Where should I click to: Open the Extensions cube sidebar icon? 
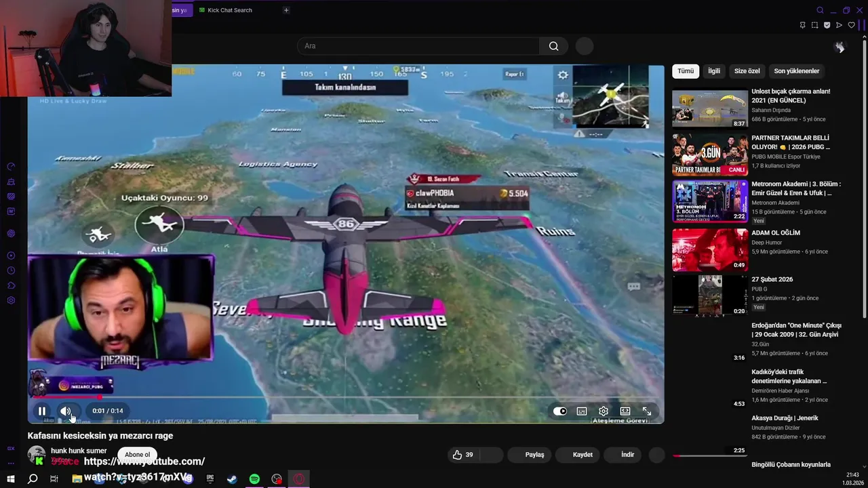pyautogui.click(x=11, y=285)
